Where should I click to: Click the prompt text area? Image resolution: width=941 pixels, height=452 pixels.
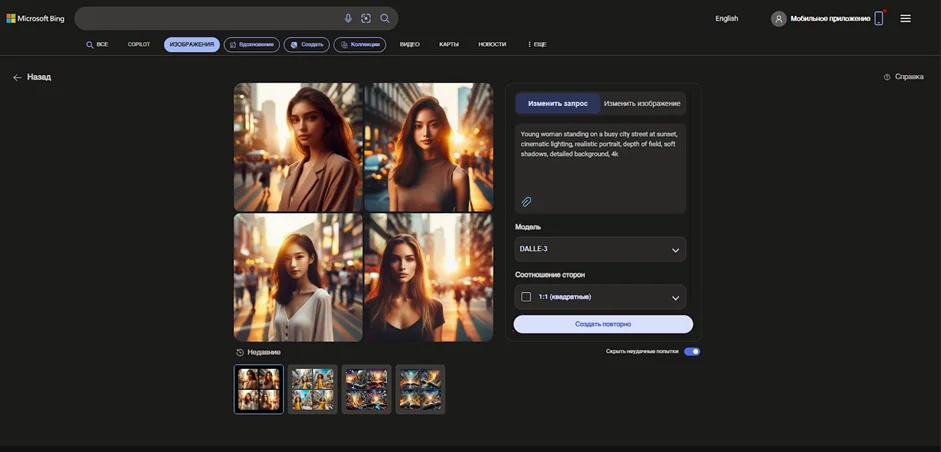coord(600,169)
